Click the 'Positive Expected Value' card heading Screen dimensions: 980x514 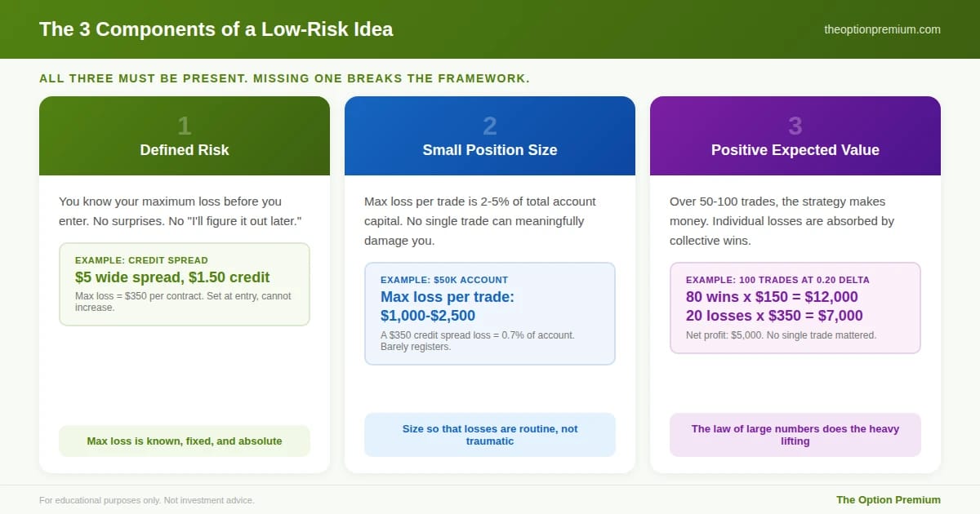click(x=795, y=150)
